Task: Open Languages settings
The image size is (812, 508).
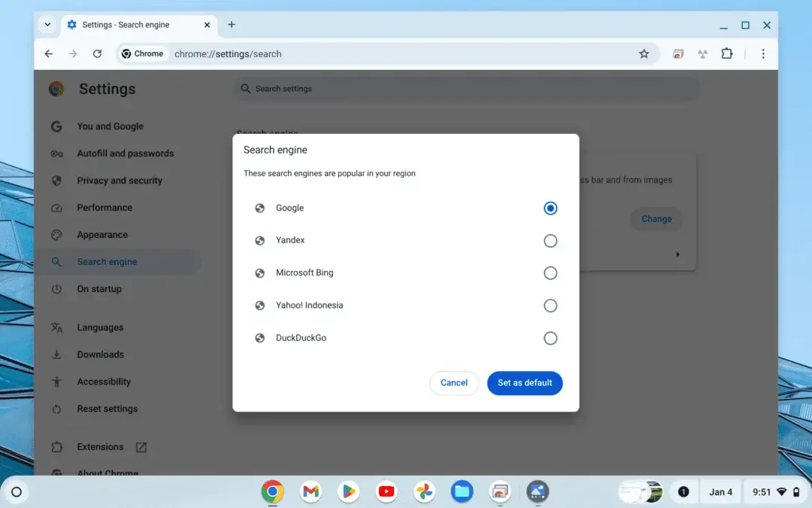Action: click(x=101, y=327)
